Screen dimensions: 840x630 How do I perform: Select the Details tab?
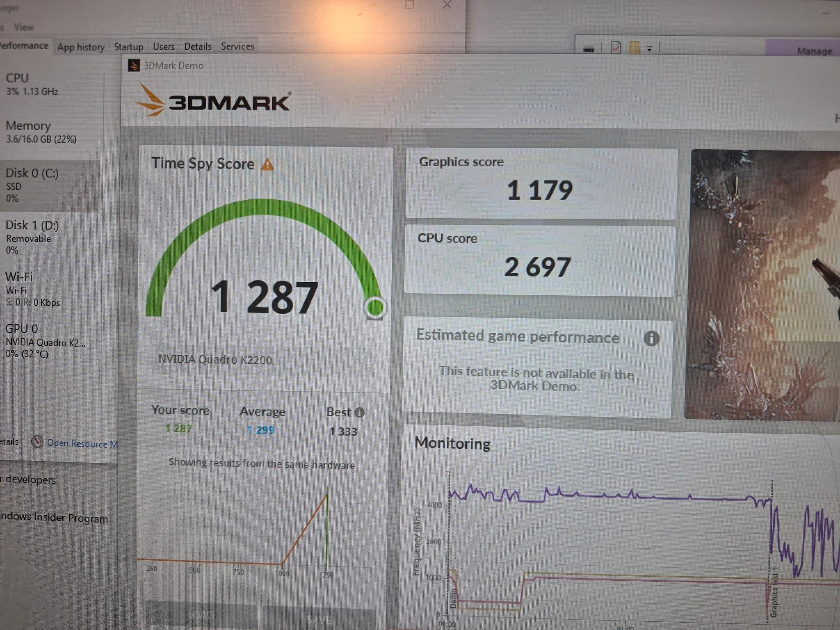coord(198,46)
